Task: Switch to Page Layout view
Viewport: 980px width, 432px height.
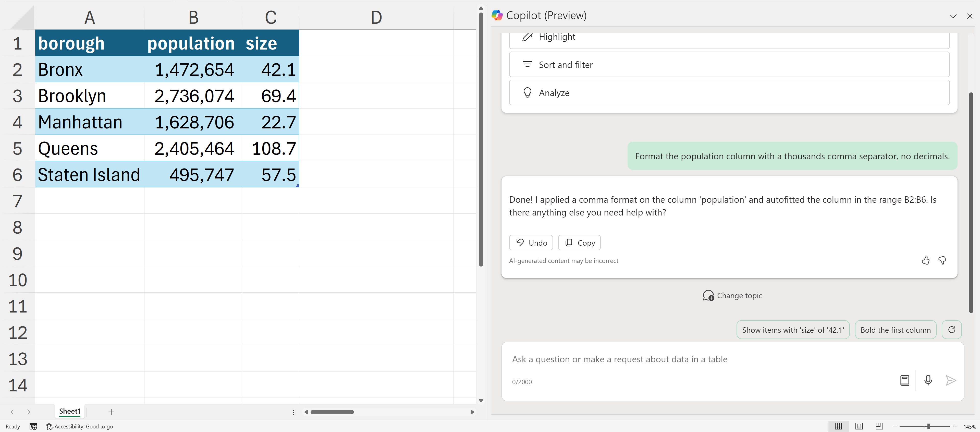Action: (859, 426)
